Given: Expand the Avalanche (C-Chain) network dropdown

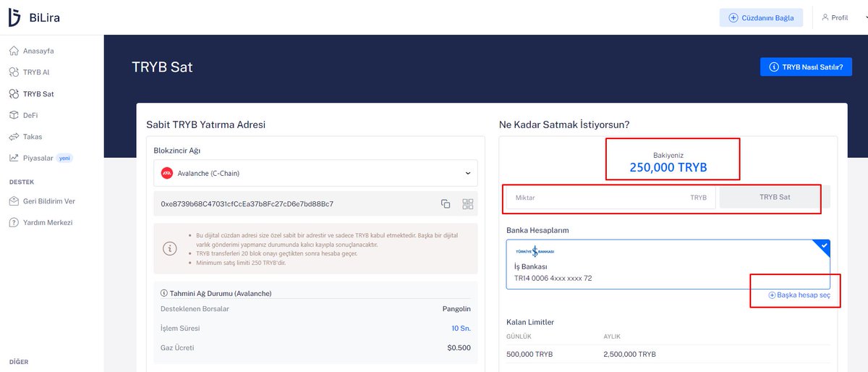Looking at the screenshot, I should 315,174.
